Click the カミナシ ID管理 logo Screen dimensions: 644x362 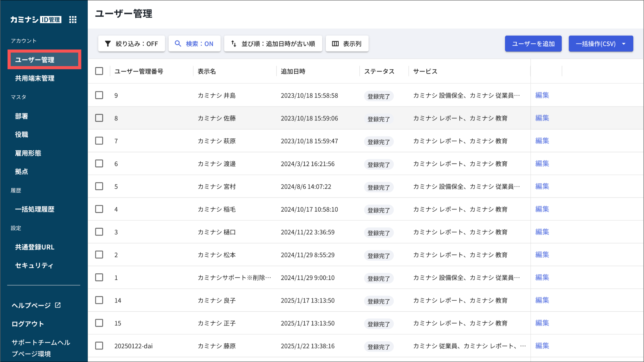tap(36, 19)
